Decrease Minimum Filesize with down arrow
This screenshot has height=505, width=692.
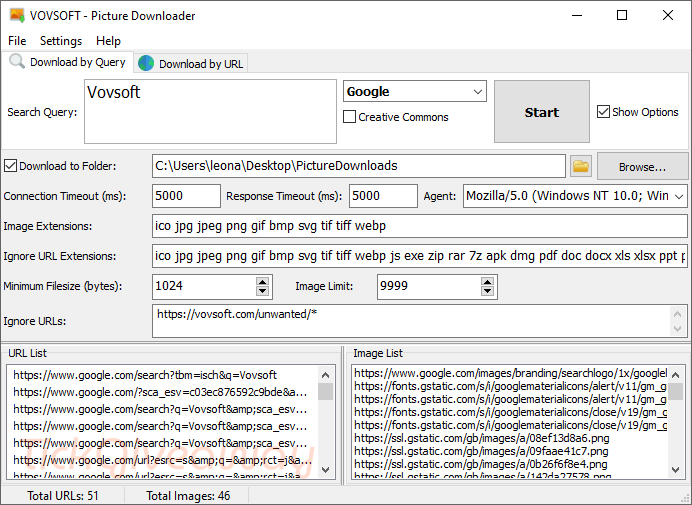263,291
